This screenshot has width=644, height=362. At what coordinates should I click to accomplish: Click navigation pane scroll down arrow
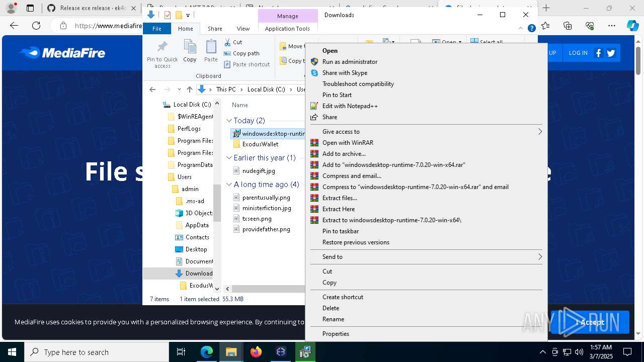click(217, 289)
